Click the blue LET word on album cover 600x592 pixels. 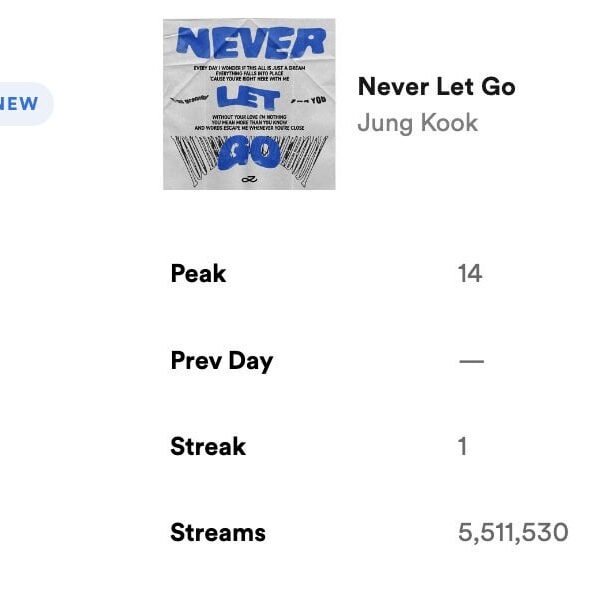[x=247, y=98]
